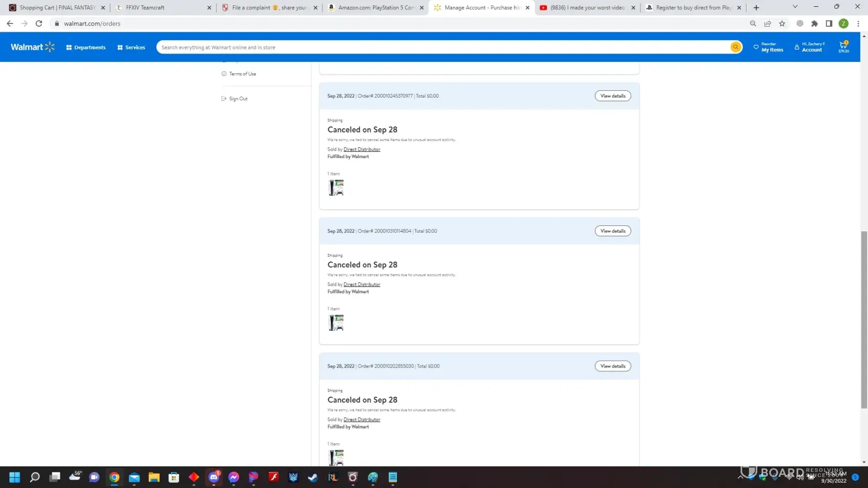Image resolution: width=868 pixels, height=488 pixels.
Task: Click the yellow search magnifier button
Action: coord(735,47)
